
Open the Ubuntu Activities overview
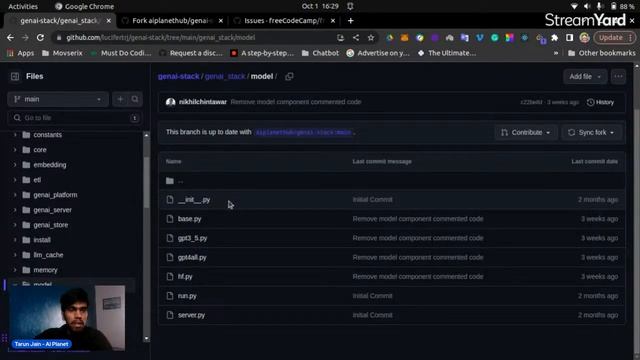[x=23, y=6]
